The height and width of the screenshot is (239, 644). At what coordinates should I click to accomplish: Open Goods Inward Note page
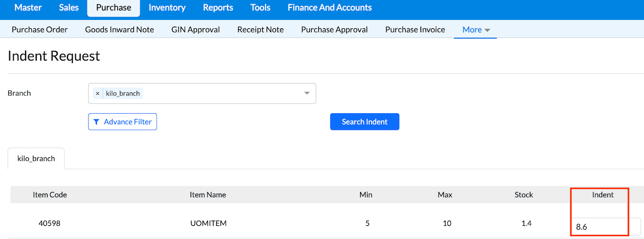(x=119, y=29)
